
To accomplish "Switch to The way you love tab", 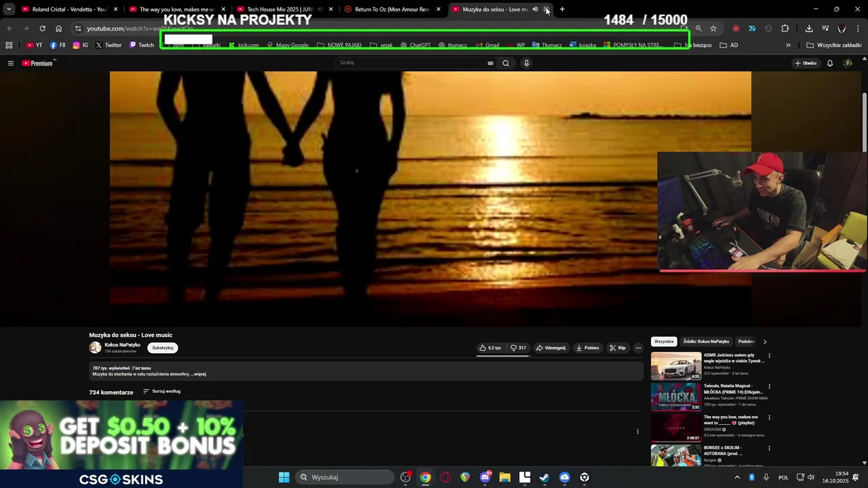I will coord(178,9).
